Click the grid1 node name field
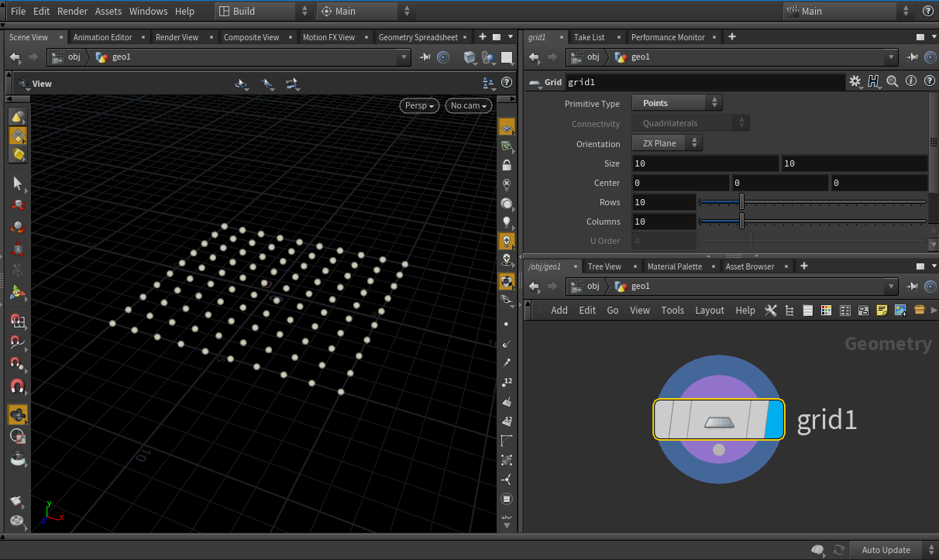Image resolution: width=939 pixels, height=560 pixels. pos(704,82)
